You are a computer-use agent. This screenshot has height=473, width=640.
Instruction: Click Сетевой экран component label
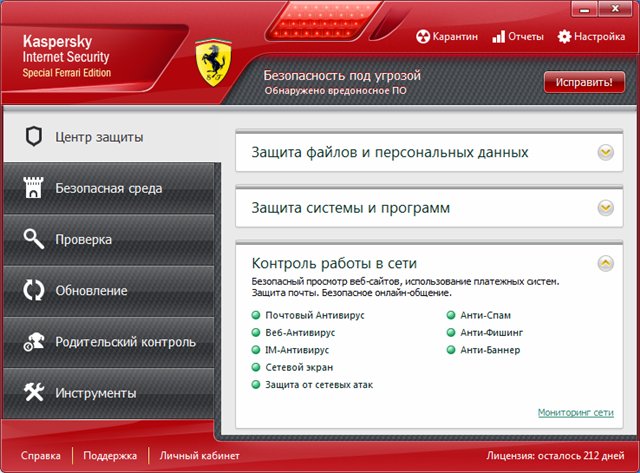(299, 367)
